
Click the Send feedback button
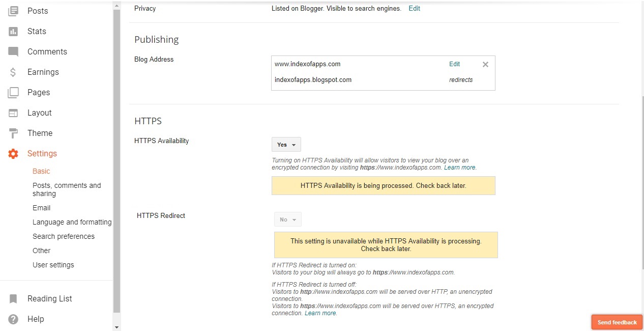pos(617,322)
